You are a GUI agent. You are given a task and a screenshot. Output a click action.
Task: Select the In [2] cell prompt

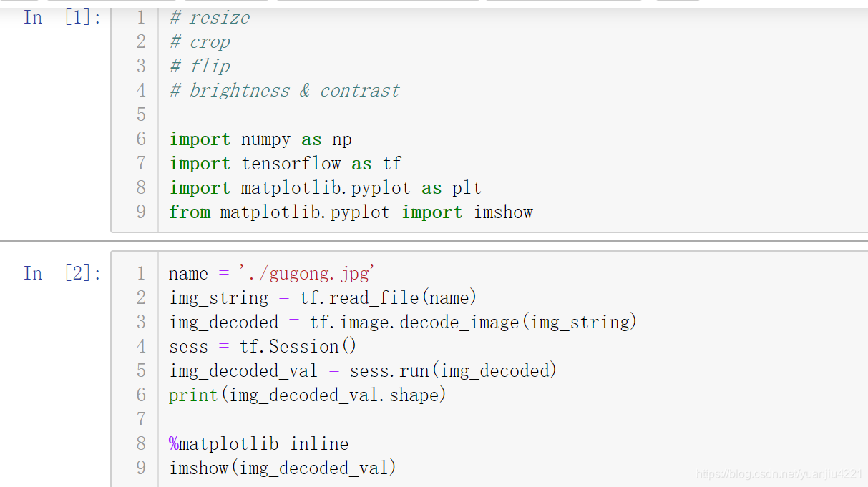point(63,273)
